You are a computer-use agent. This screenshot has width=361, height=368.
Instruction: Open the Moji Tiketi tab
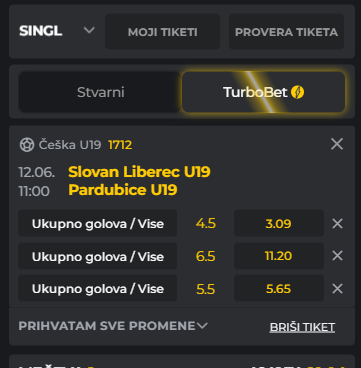[162, 32]
